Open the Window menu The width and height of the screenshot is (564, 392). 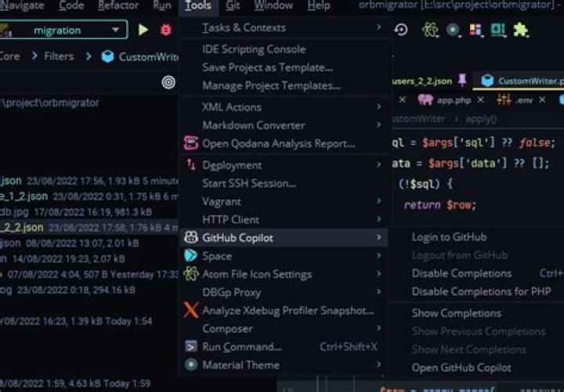273,5
